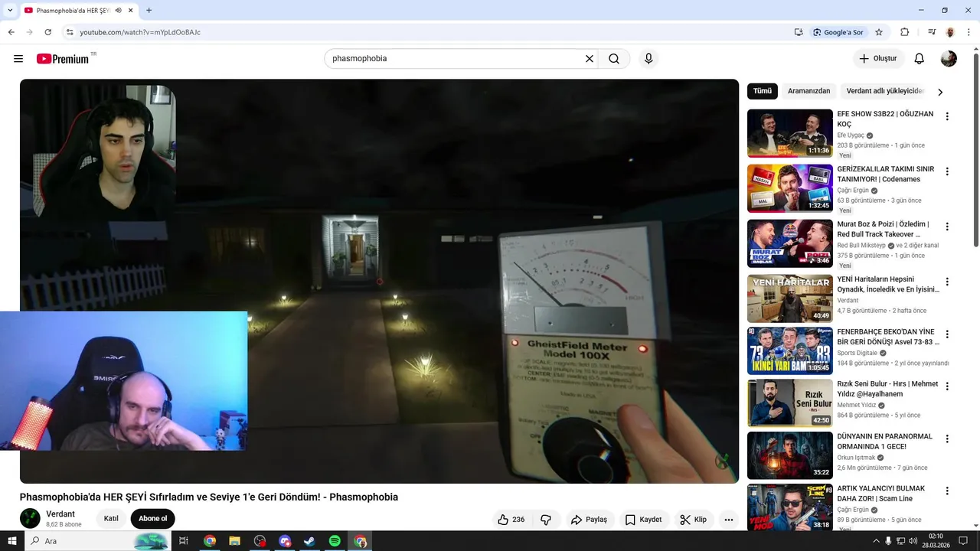Viewport: 980px width, 551px height.
Task: Run search with the magnifier button
Action: (614, 59)
